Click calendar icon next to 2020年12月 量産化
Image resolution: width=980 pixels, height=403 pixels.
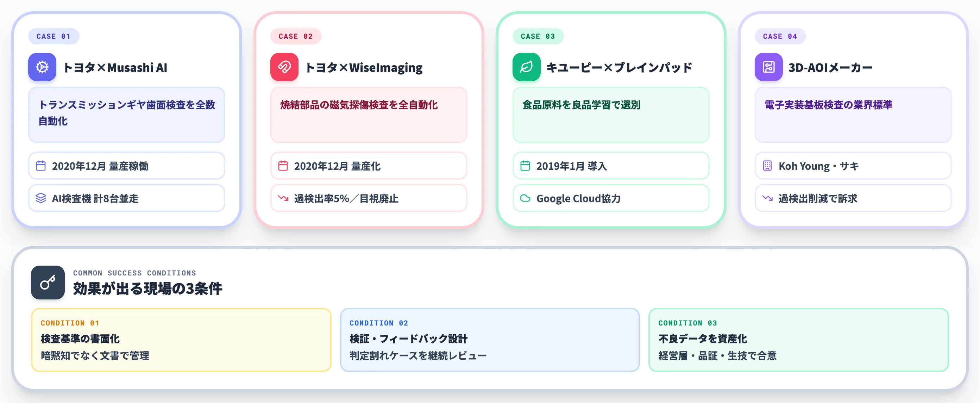click(283, 166)
